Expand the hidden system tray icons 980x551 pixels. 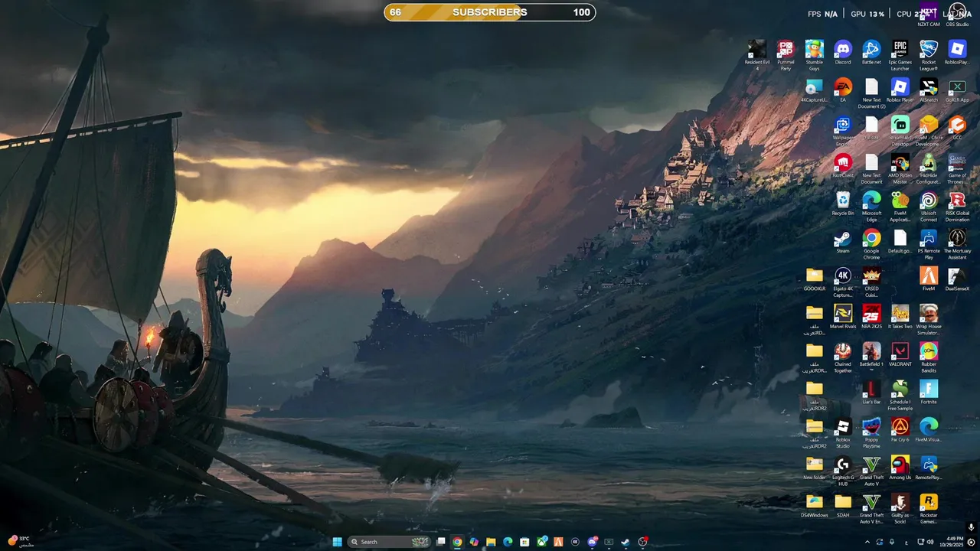pyautogui.click(x=867, y=542)
